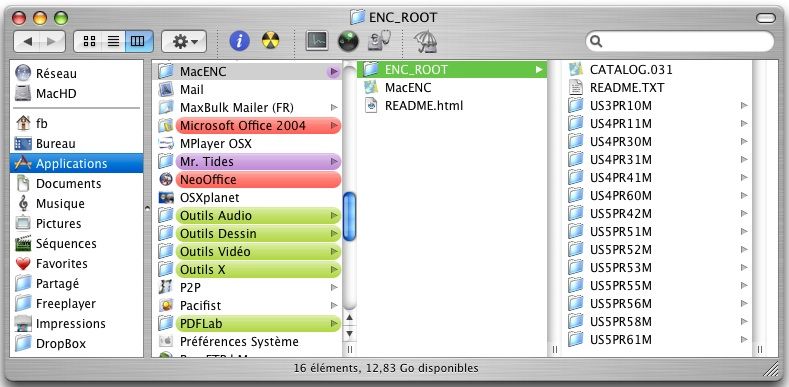Click inside the search field
The image size is (789, 387).
coord(679,41)
